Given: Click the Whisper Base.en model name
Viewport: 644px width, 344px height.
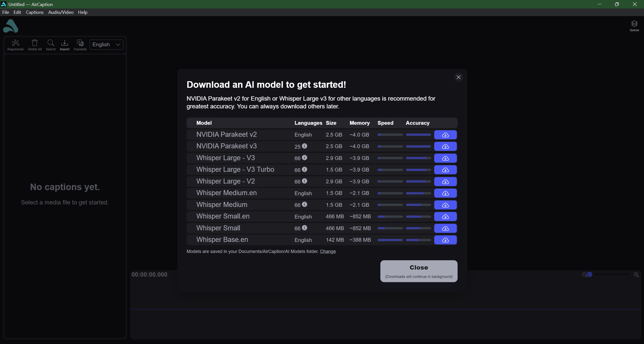Looking at the screenshot, I should 222,240.
